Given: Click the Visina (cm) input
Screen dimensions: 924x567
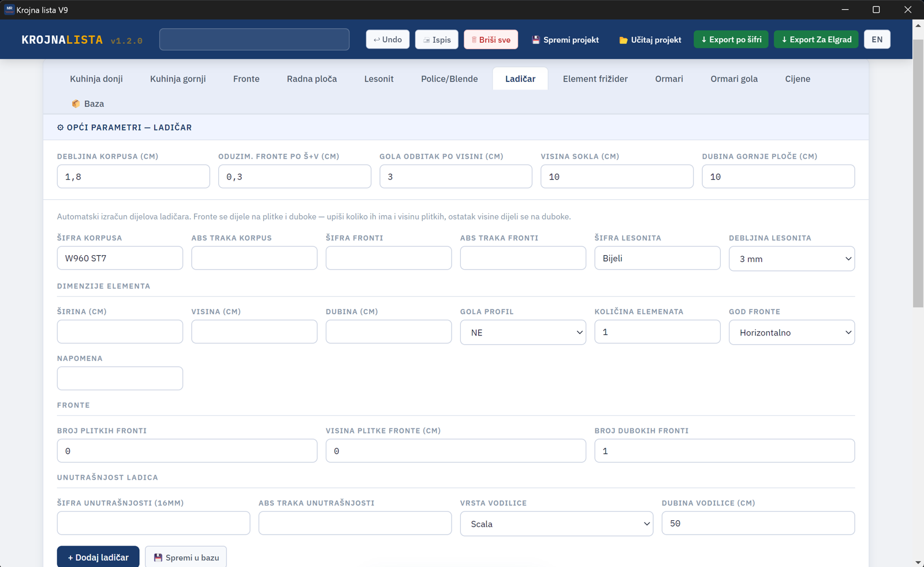Looking at the screenshot, I should click(254, 332).
